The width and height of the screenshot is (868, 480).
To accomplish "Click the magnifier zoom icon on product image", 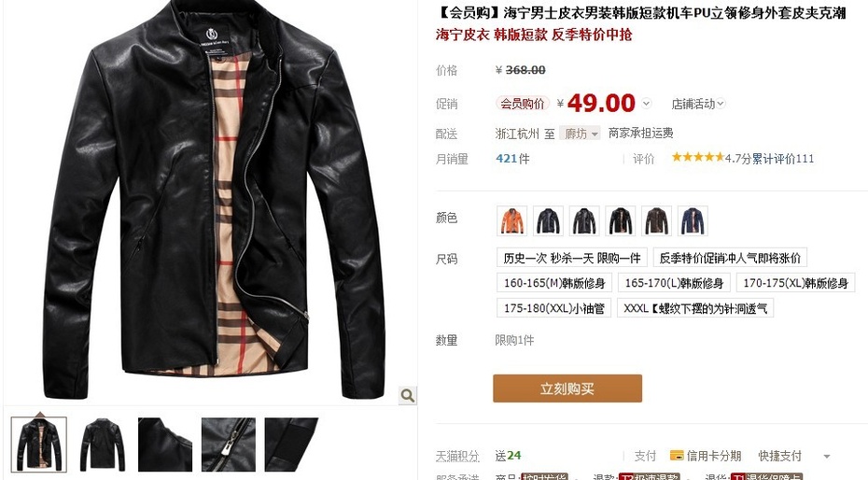I will point(408,395).
